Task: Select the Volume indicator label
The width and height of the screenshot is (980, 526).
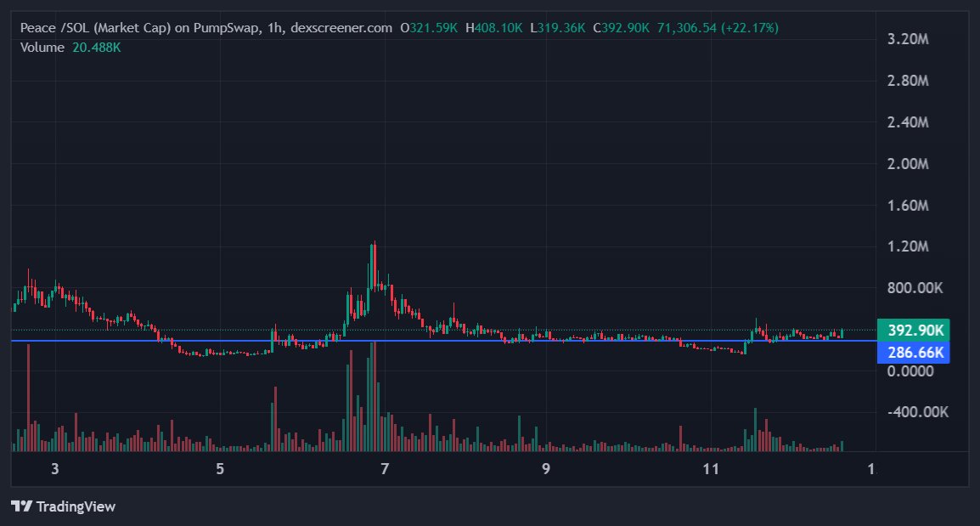Action: coord(42,48)
